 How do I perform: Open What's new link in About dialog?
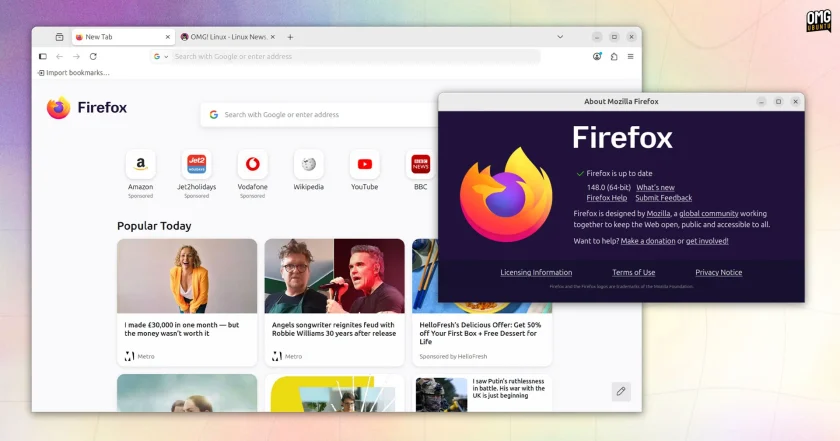(x=655, y=188)
